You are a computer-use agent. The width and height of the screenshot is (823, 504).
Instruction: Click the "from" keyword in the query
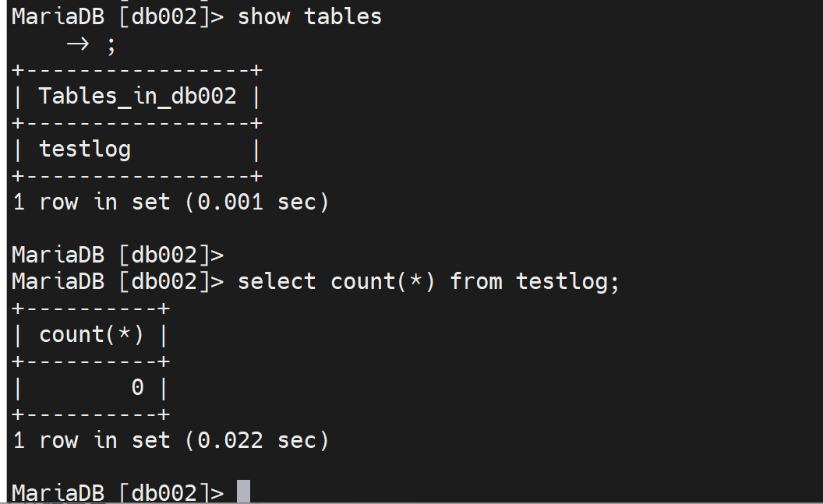click(475, 281)
